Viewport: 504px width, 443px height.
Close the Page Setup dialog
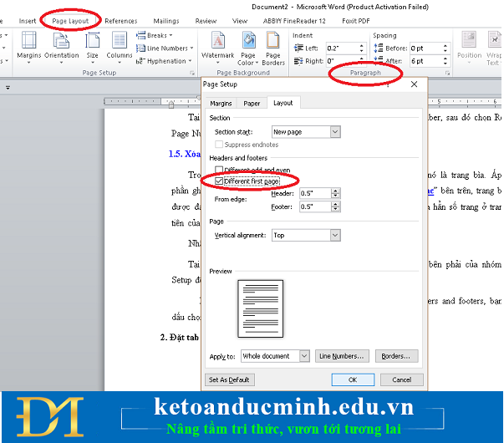[x=414, y=84]
